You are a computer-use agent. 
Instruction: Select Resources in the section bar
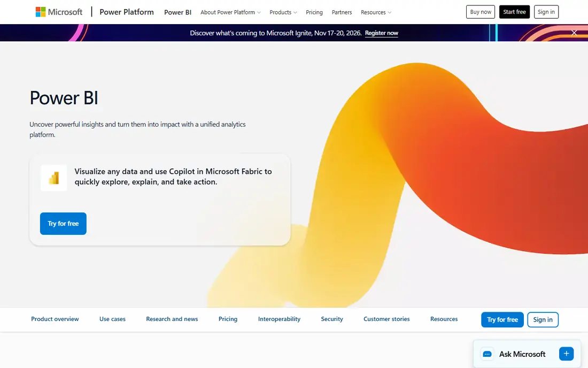coord(444,319)
